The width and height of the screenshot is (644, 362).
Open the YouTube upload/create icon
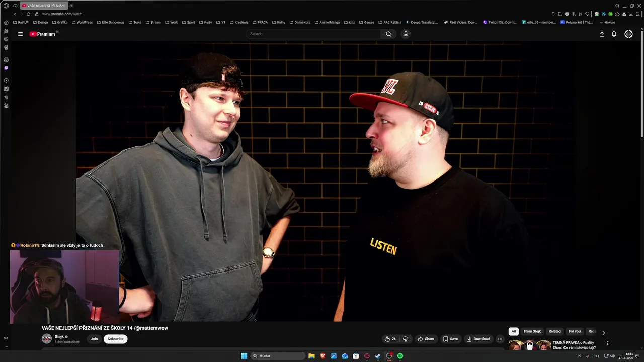(602, 34)
